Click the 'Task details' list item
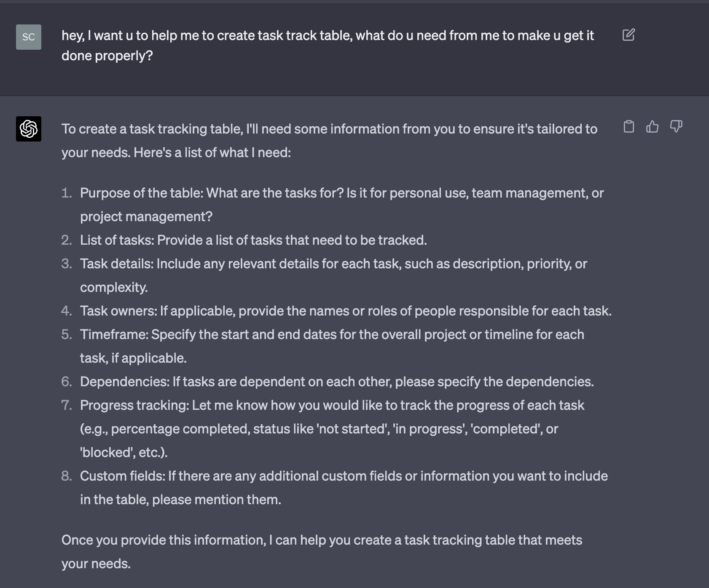709x588 pixels. (x=333, y=264)
